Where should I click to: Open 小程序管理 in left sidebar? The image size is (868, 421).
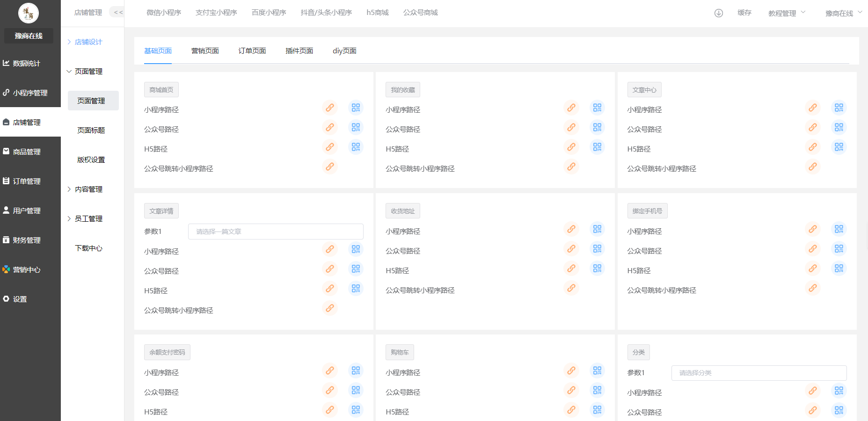(x=30, y=93)
